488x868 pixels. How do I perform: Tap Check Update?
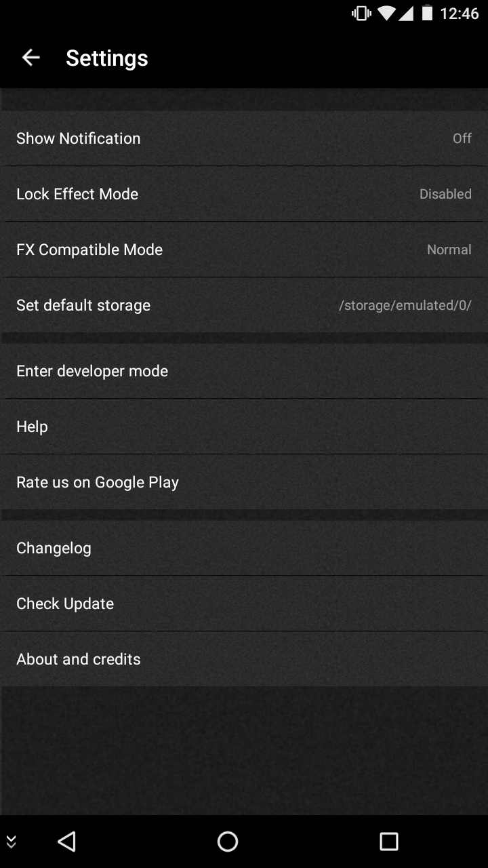point(244,604)
